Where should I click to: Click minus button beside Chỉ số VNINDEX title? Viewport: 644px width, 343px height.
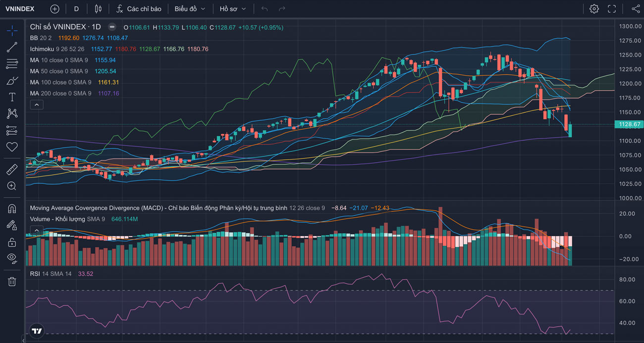(112, 27)
